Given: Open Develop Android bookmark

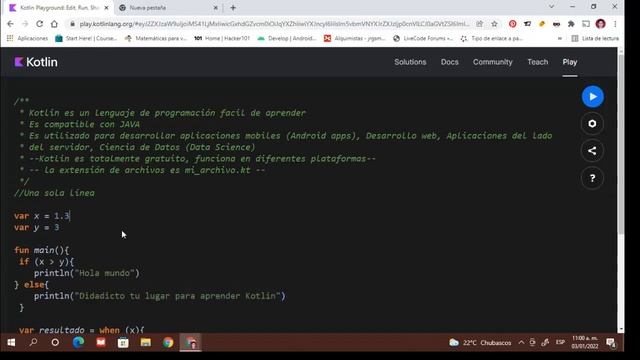Looking at the screenshot, I should click(x=287, y=38).
